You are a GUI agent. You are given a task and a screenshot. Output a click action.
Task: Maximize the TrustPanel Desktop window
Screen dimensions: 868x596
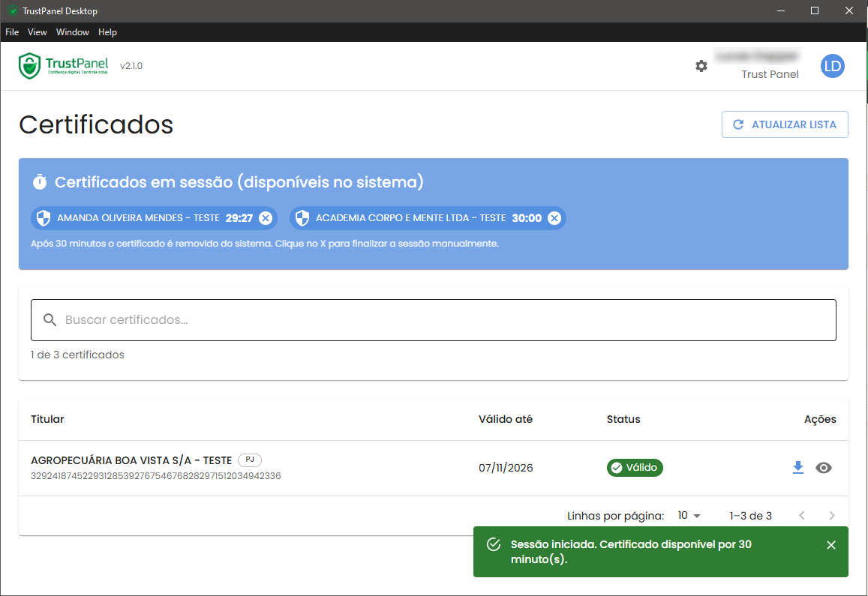(814, 11)
